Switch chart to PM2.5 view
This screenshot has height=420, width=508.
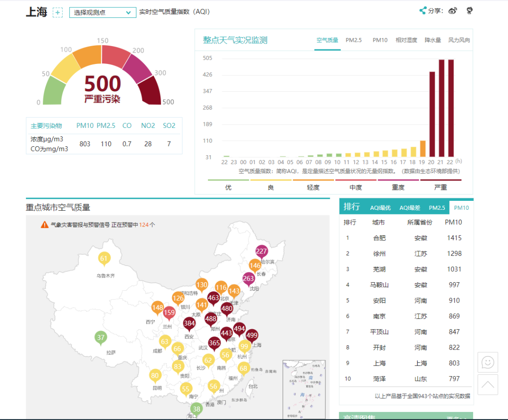pos(353,40)
